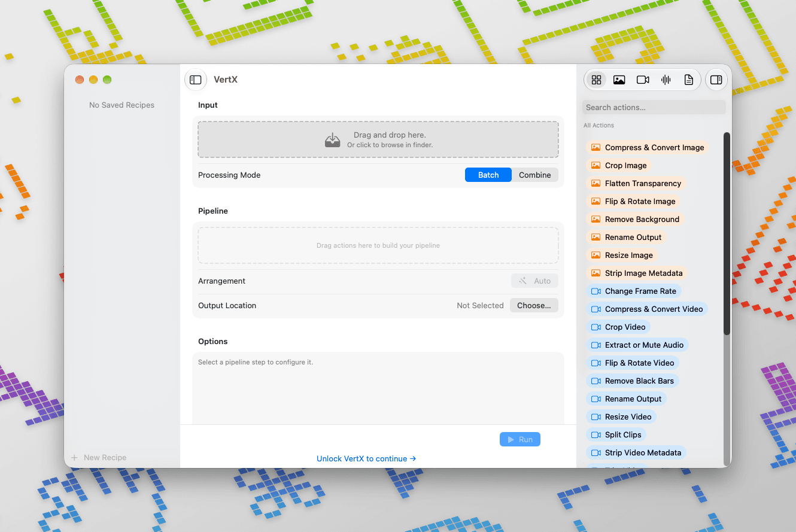Select the Change Frame Rate action
Image resolution: width=796 pixels, height=532 pixels.
point(634,291)
